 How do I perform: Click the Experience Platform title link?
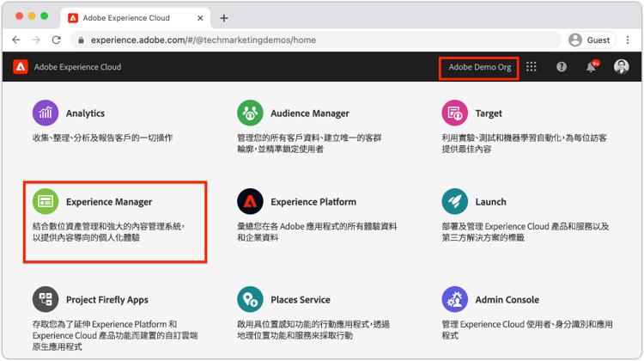[313, 202]
